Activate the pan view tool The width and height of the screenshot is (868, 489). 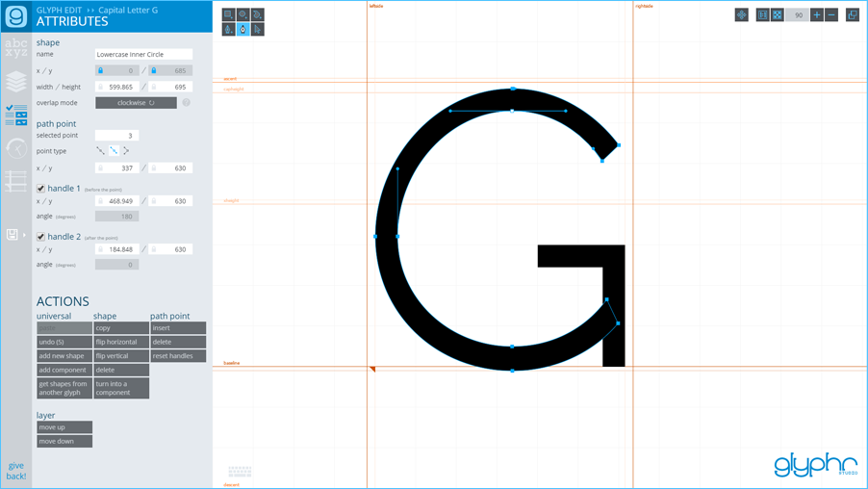(x=742, y=15)
